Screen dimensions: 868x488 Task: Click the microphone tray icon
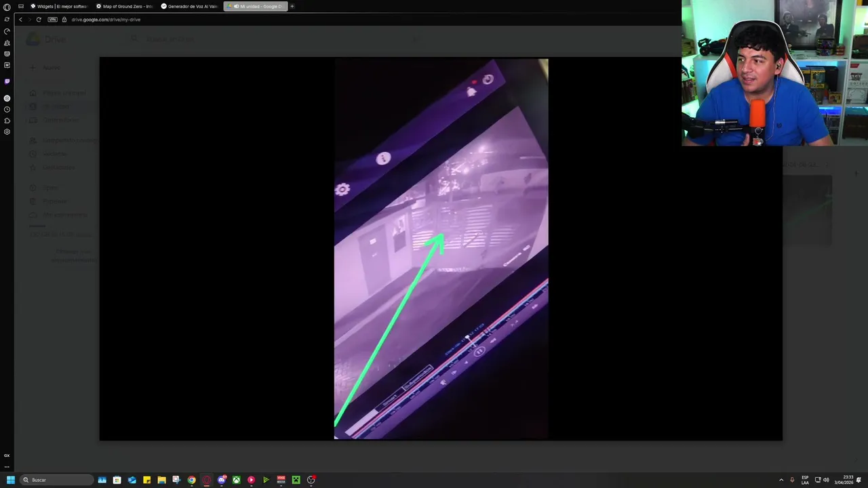pyautogui.click(x=792, y=480)
